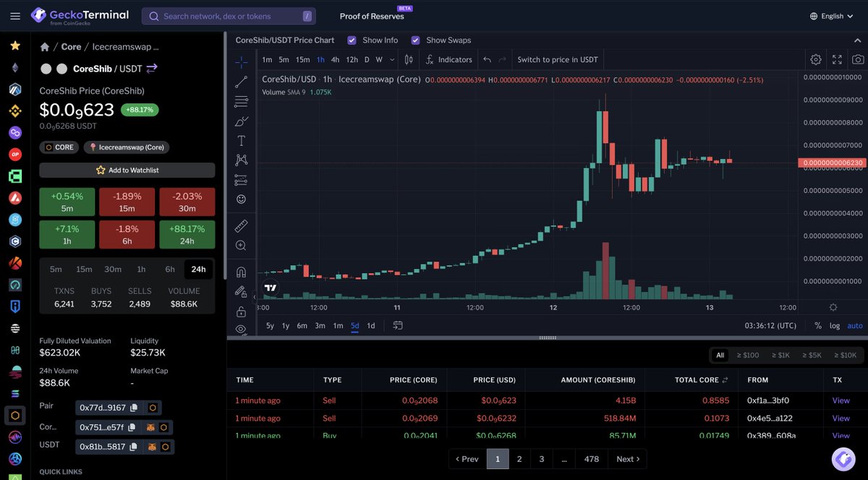Go to swaps page 2

click(x=519, y=459)
